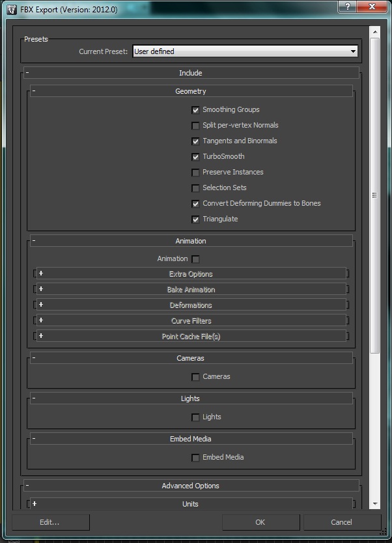Expand the Deformations rollout
Viewport: 392px width, 543px height.
(x=191, y=305)
